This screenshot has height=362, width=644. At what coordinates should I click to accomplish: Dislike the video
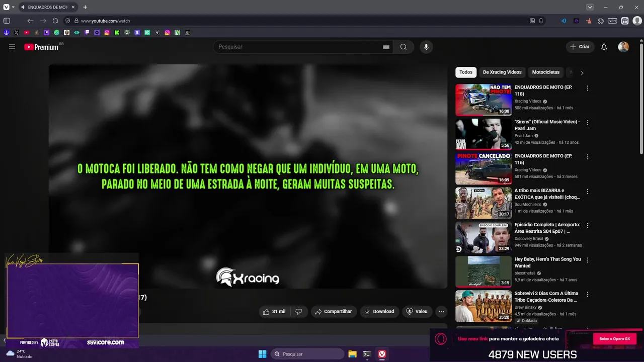click(x=298, y=312)
